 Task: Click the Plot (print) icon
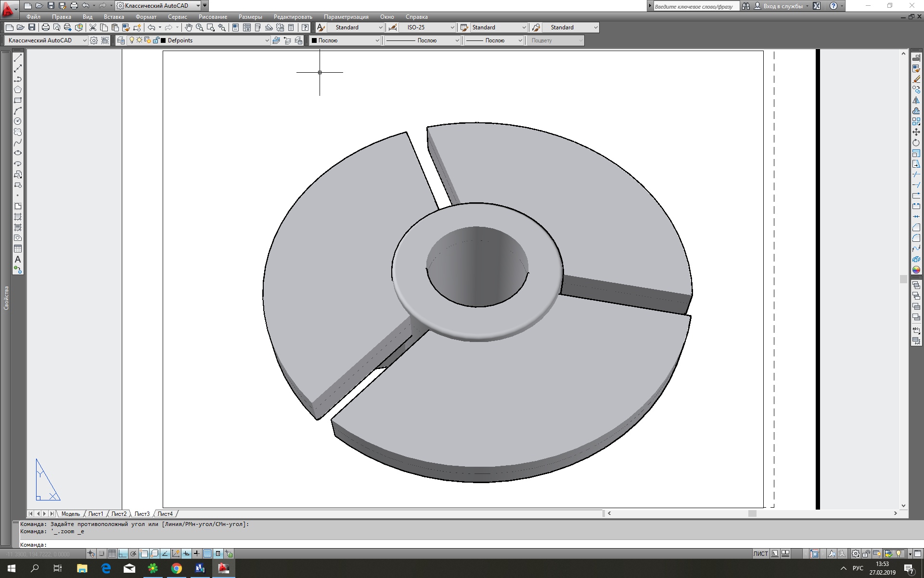tap(46, 27)
